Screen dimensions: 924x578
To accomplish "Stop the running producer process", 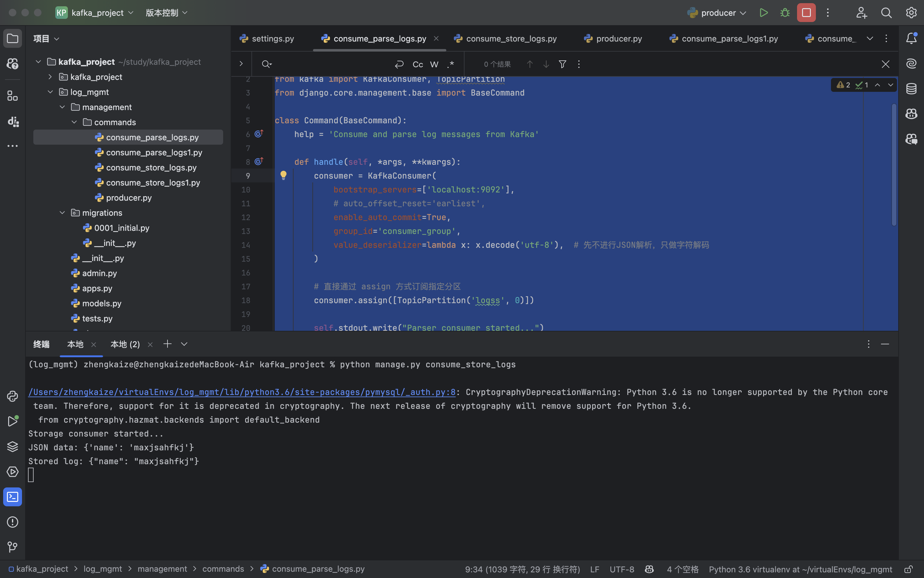I will coord(806,13).
